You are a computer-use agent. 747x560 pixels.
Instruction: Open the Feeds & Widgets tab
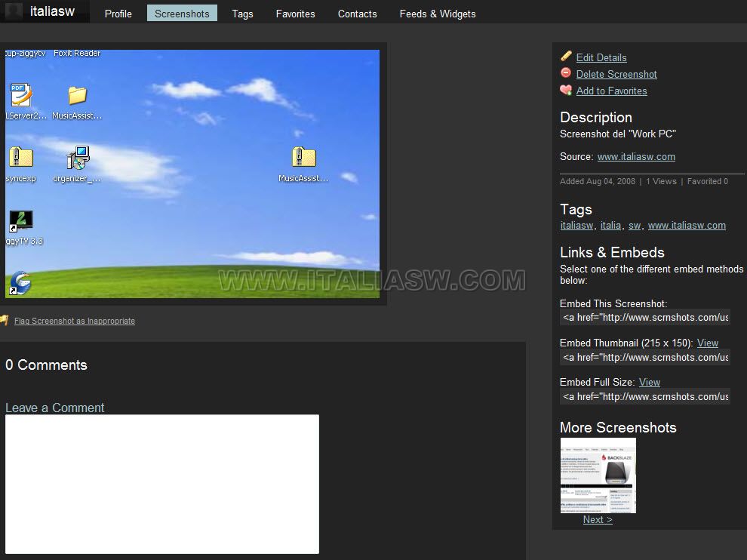[x=438, y=14]
